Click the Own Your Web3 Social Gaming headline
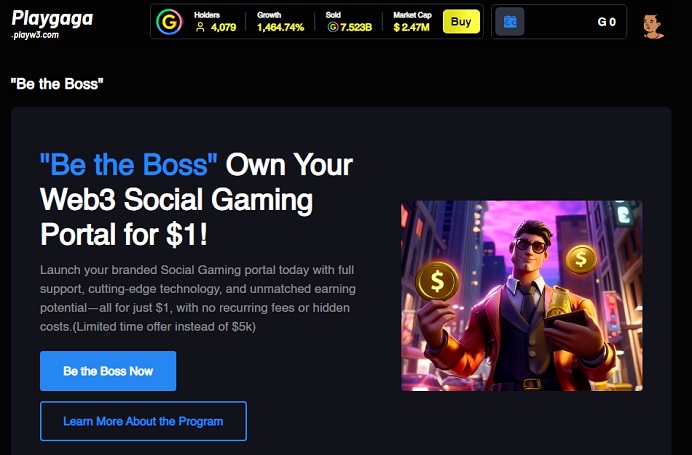The height and width of the screenshot is (455, 692). click(196, 199)
